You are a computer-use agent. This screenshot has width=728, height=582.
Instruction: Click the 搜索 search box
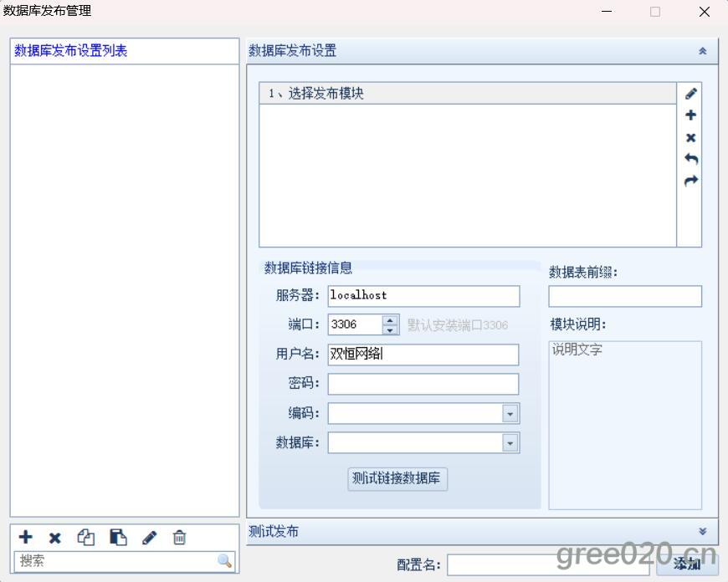coord(125,561)
